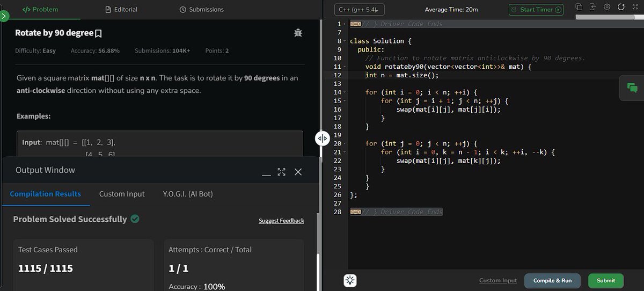Collapse the for loop fold at line 20
This screenshot has height=291, width=644.
coord(345,143)
